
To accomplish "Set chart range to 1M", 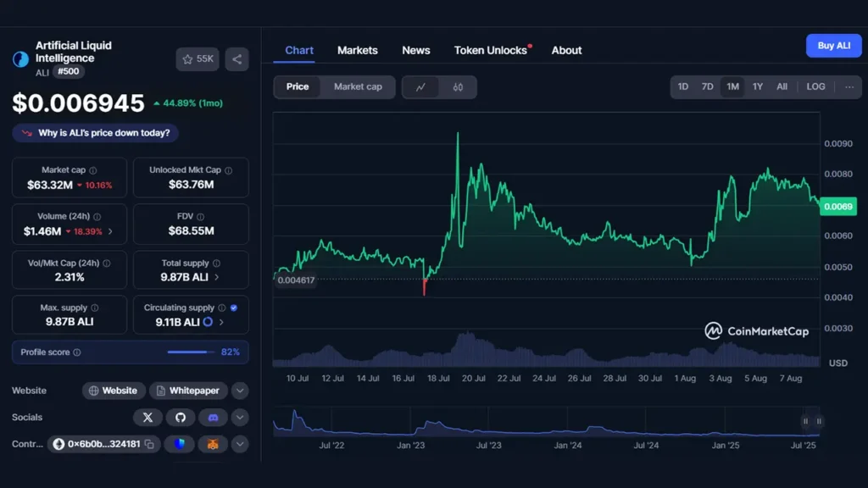I will (732, 87).
